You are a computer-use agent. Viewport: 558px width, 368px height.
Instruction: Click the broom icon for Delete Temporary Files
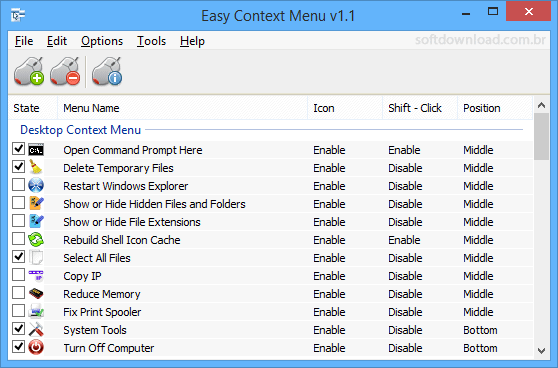(x=36, y=168)
